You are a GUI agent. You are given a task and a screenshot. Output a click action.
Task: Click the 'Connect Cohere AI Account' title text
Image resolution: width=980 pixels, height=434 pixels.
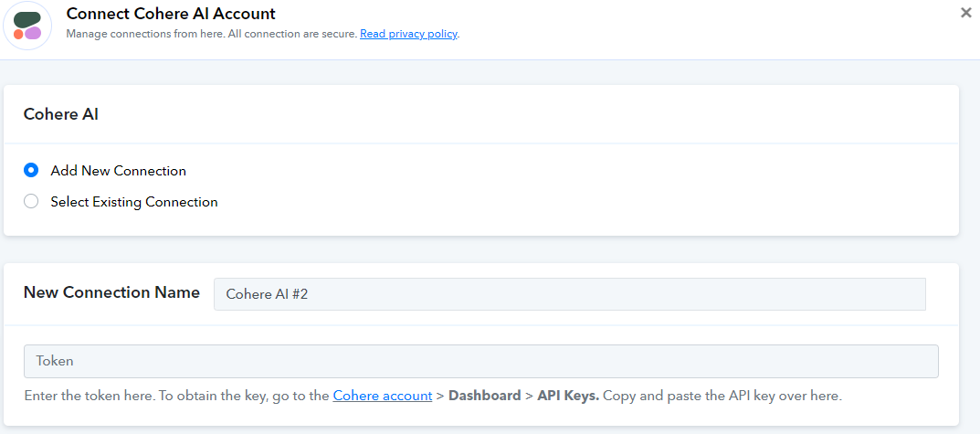(x=171, y=13)
